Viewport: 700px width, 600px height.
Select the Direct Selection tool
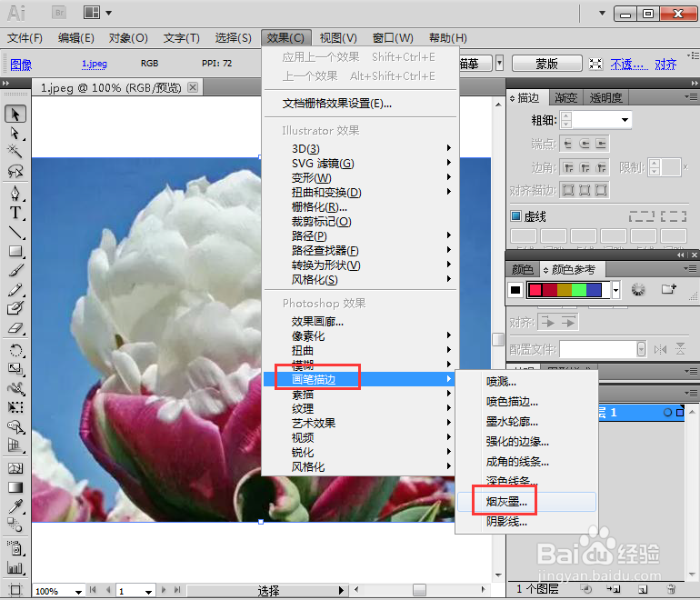15,133
